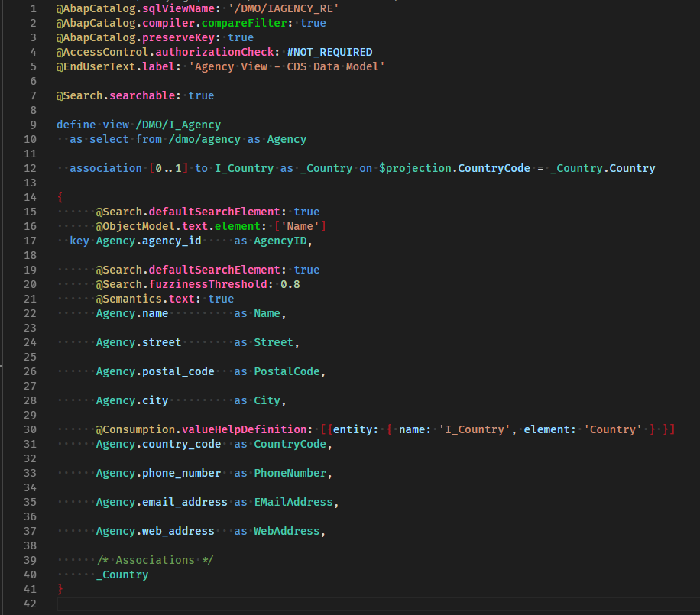Click valueHelpDefinition annotation on line 30

(x=244, y=429)
